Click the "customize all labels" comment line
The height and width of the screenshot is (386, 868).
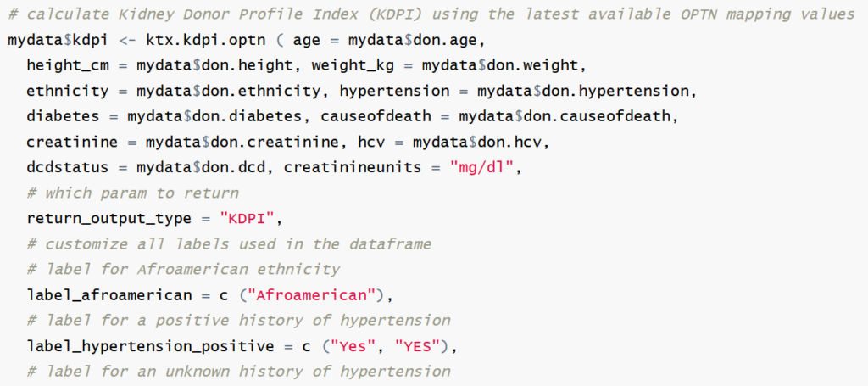[229, 243]
